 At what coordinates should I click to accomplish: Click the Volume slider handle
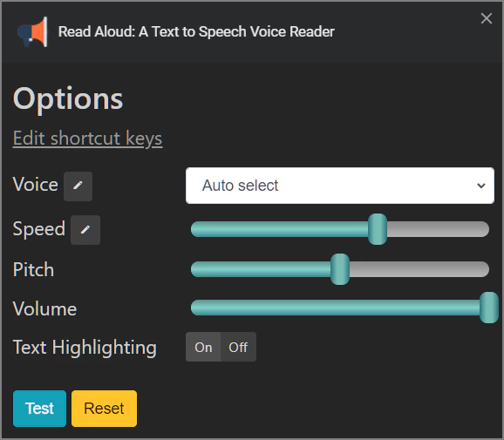coord(488,308)
